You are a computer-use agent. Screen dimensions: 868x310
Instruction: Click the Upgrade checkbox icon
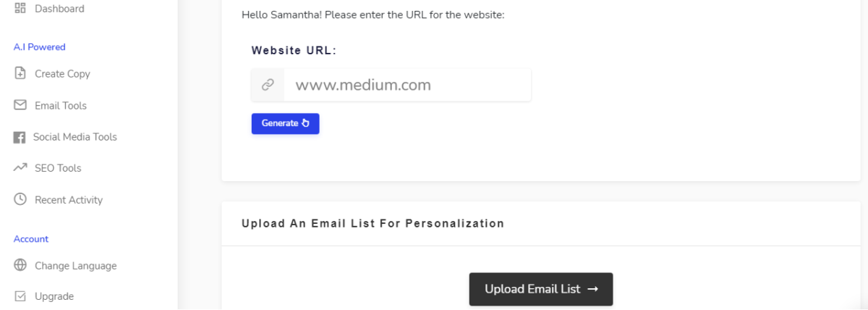click(x=20, y=296)
